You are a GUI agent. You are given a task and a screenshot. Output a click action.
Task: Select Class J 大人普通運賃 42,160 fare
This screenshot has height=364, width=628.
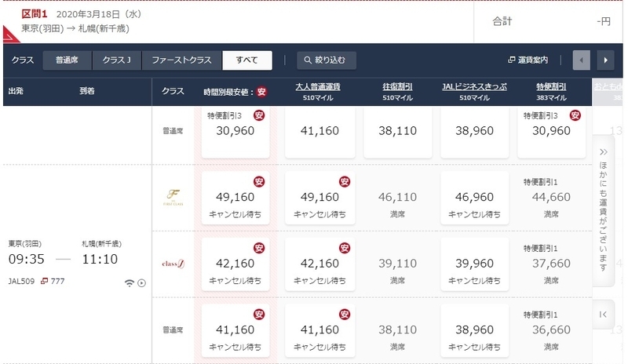[319, 264]
